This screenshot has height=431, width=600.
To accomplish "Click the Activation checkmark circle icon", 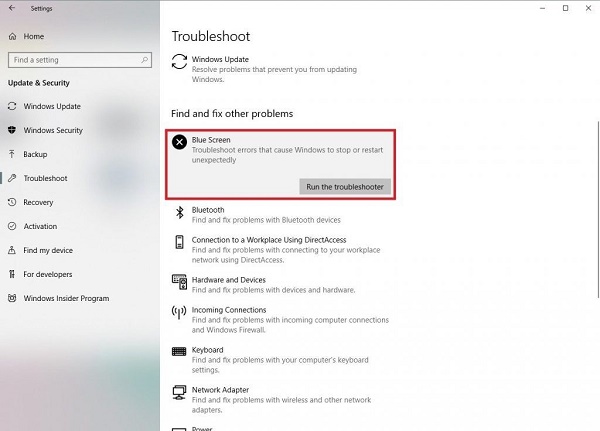I will 12,226.
